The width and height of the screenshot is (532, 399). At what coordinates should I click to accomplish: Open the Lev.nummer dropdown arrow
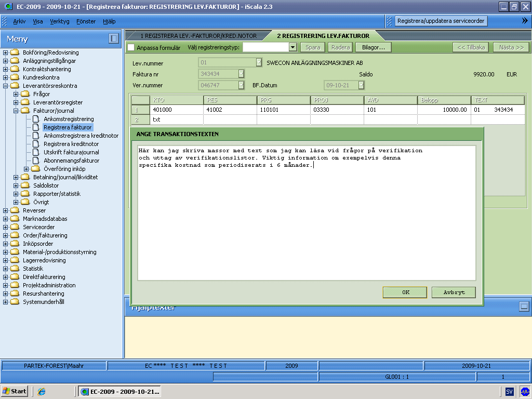click(259, 62)
